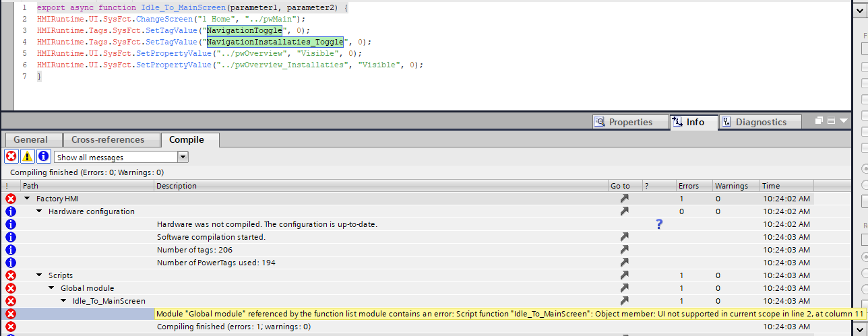The height and width of the screenshot is (336, 868).
Task: Open the Info inspector tab
Action: [693, 122]
